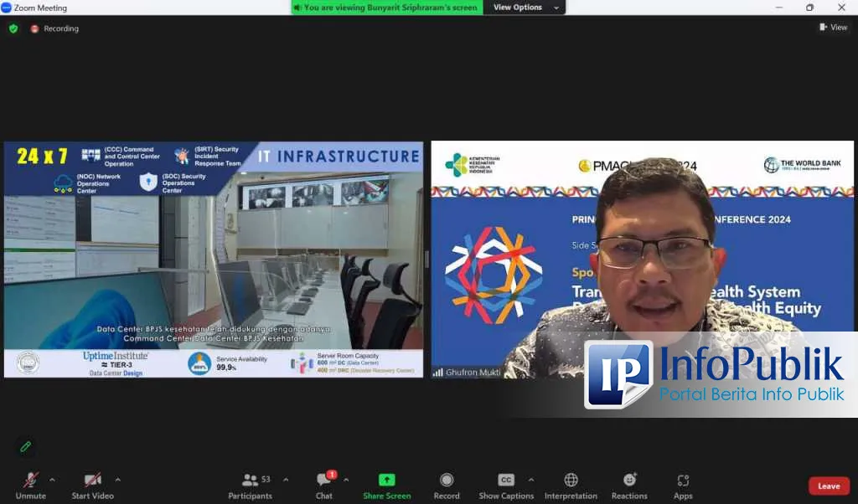Click the Record button
The height and width of the screenshot is (504, 858).
point(447,486)
